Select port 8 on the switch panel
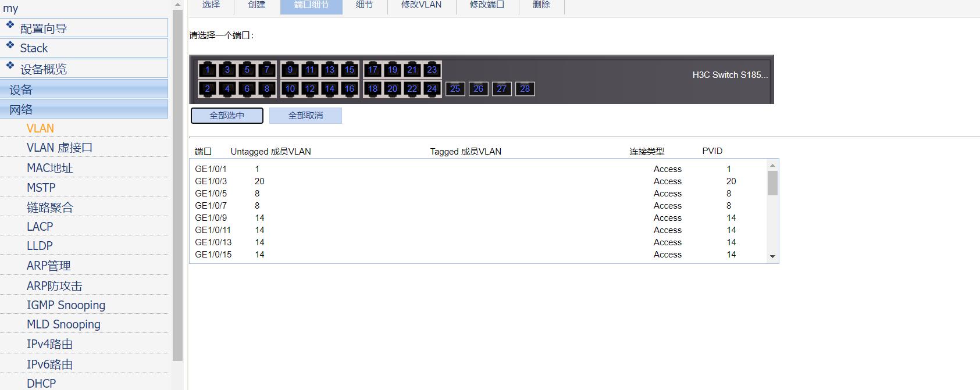980x390 pixels. (267, 89)
